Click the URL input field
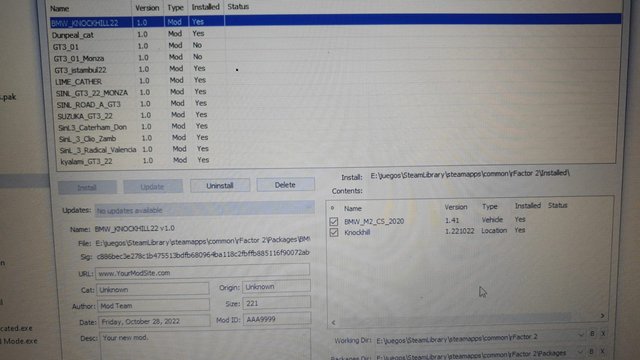640x360 pixels. point(202,272)
